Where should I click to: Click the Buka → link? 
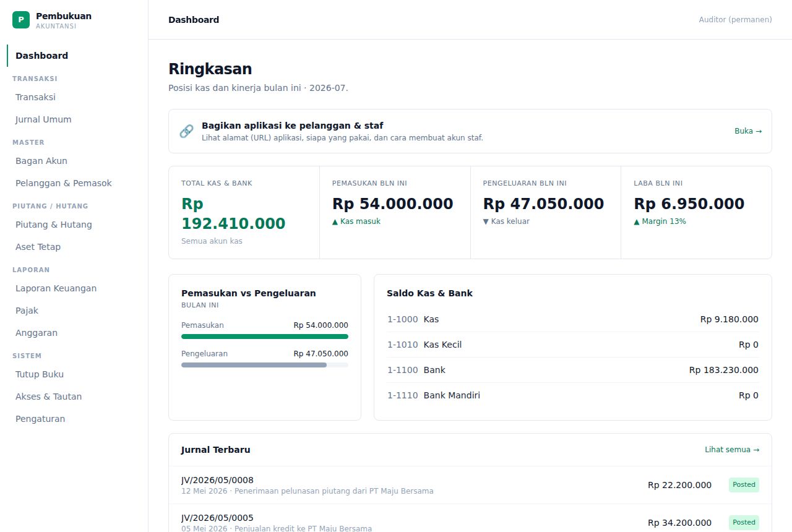click(x=748, y=131)
